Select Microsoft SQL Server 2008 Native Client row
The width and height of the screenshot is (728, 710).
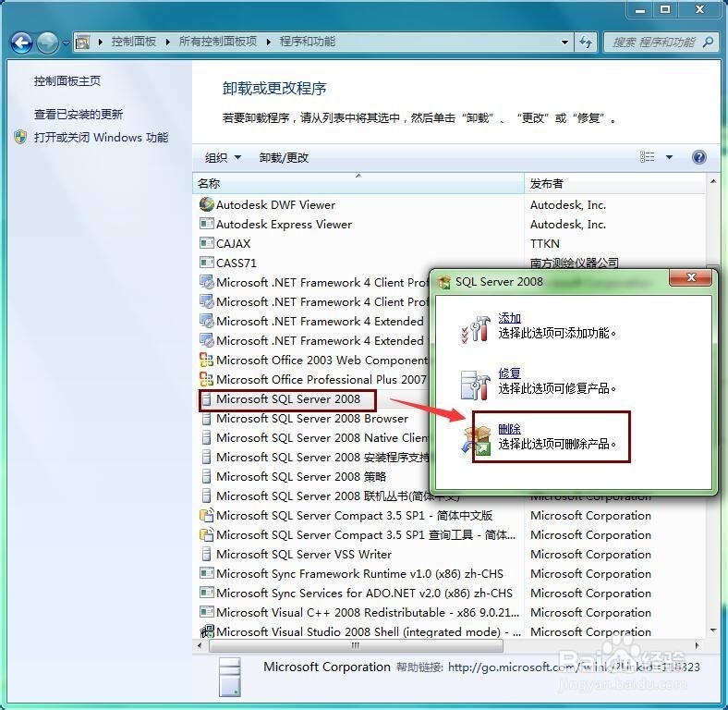coord(315,437)
